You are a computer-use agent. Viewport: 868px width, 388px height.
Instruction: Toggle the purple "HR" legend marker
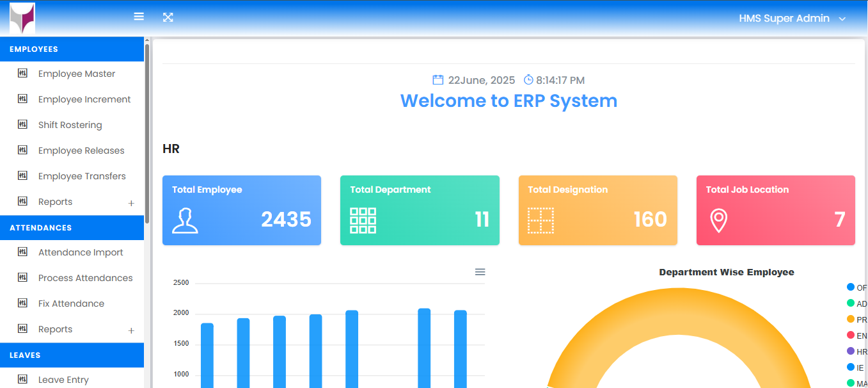(x=851, y=351)
